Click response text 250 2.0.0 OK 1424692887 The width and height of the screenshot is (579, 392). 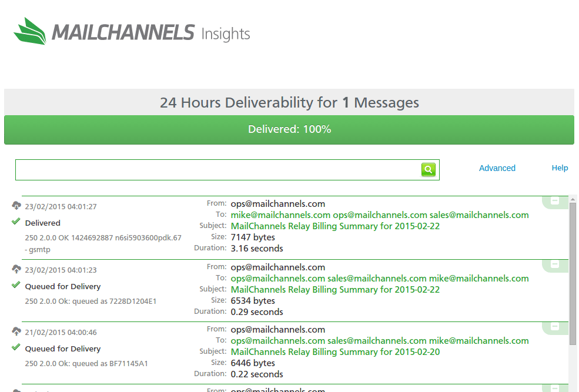point(103,244)
